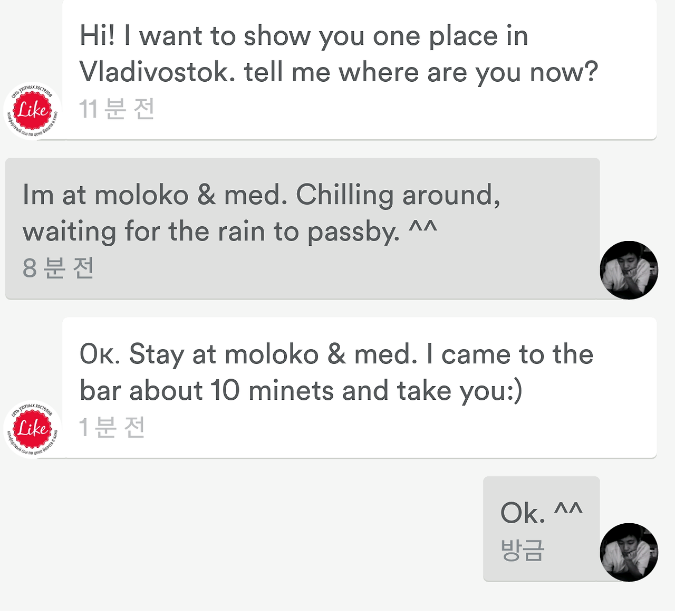Tap the Like hostel logo beside the 'Stay at moloko' message
The height and width of the screenshot is (616, 675).
pos(33,429)
